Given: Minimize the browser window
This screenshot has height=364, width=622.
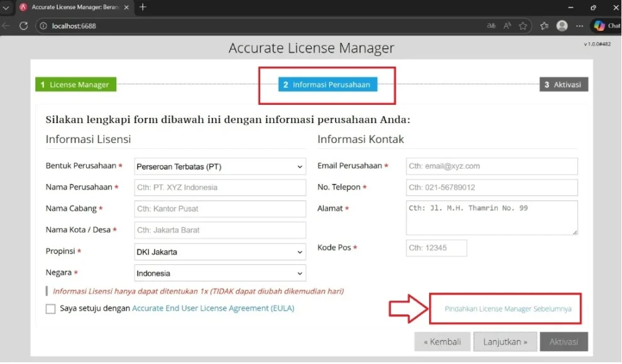Looking at the screenshot, I should click(x=570, y=7).
